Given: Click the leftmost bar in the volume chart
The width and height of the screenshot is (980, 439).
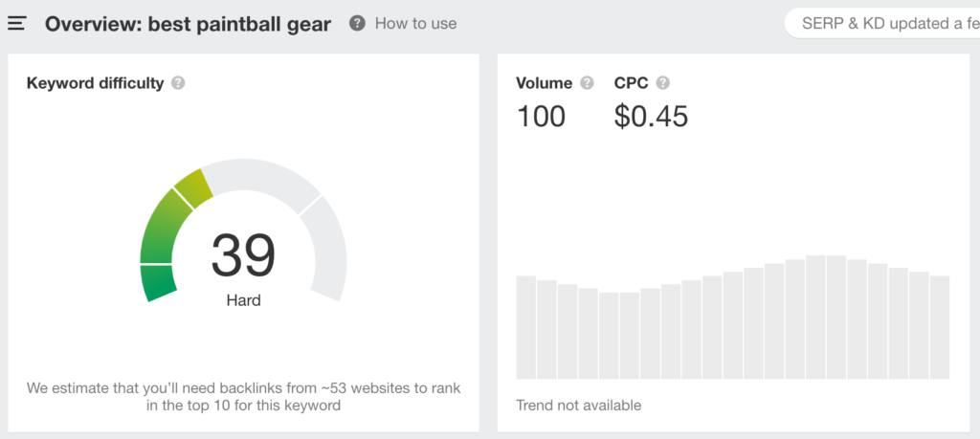Looking at the screenshot, I should 525,327.
